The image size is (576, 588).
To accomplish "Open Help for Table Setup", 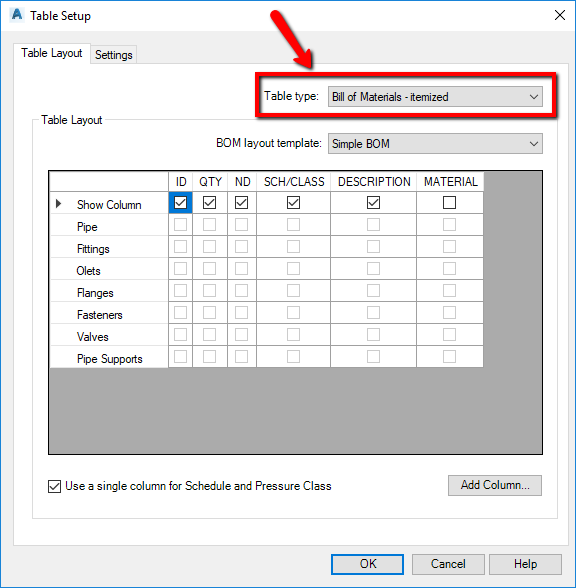I will point(525,564).
